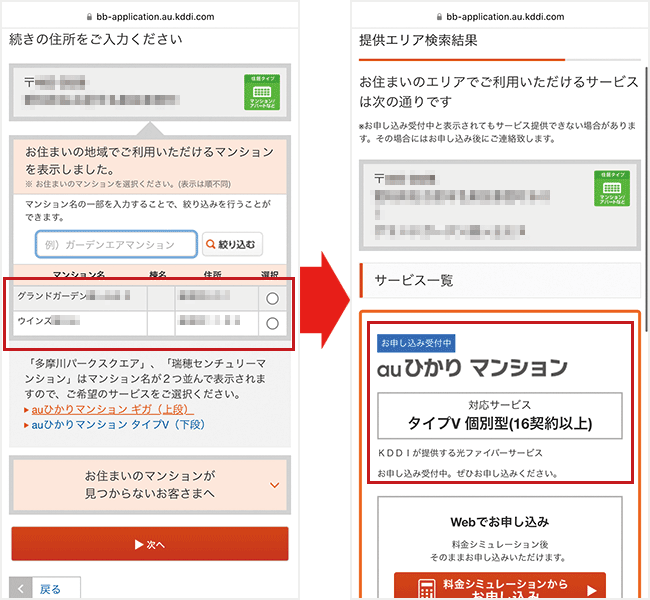Click the auひかり マンション service title
The width and height of the screenshot is (650, 600).
coord(473,368)
